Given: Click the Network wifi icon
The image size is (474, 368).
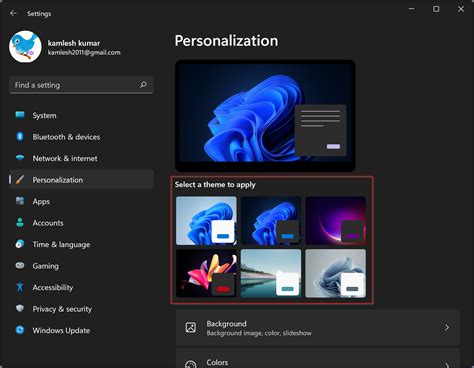Looking at the screenshot, I should click(x=20, y=158).
